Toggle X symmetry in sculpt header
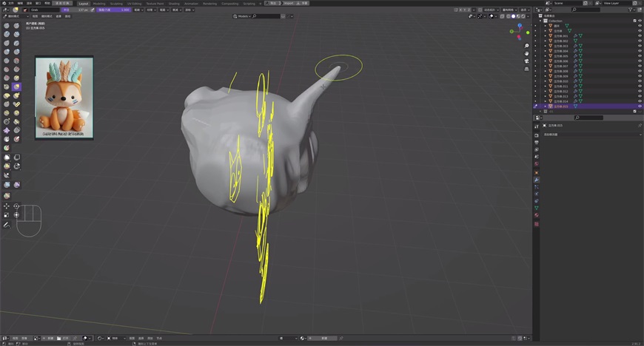The height and width of the screenshot is (346, 644). click(461, 10)
